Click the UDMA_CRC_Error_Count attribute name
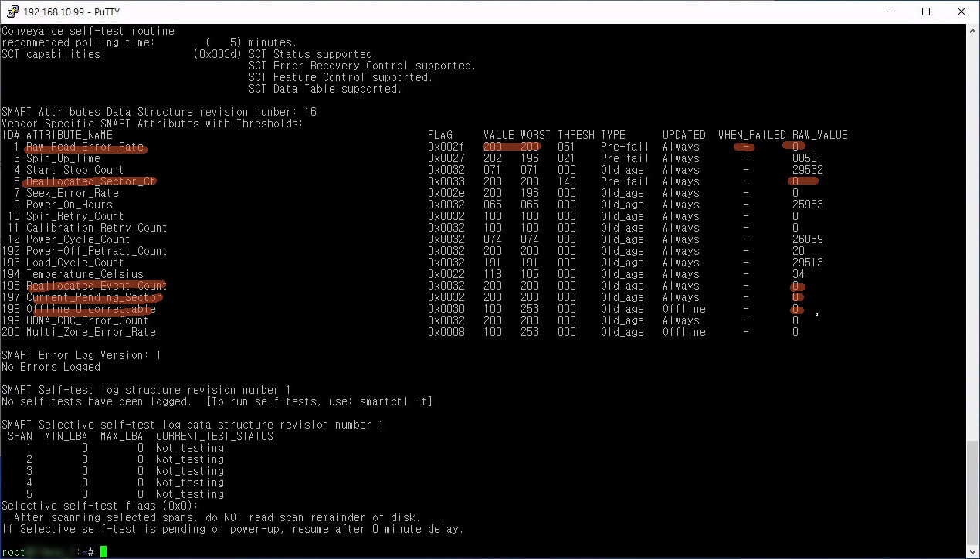Screen dimensions: 980x559 (87, 320)
